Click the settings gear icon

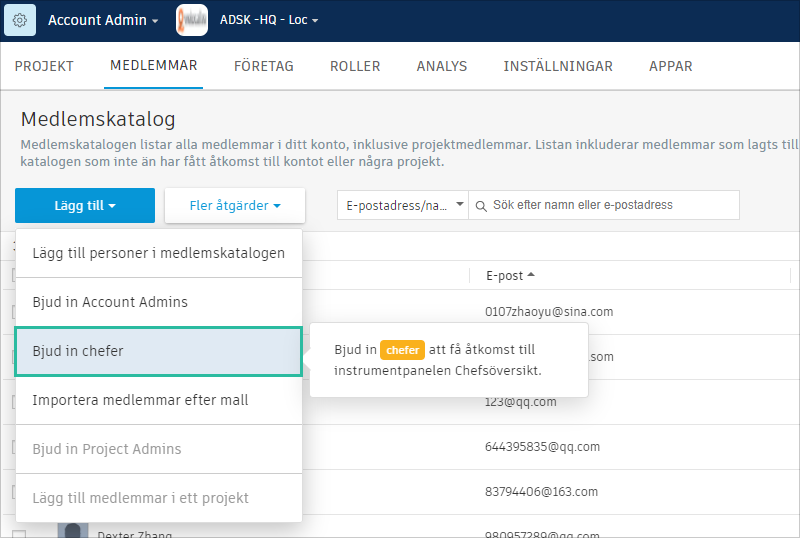point(20,20)
